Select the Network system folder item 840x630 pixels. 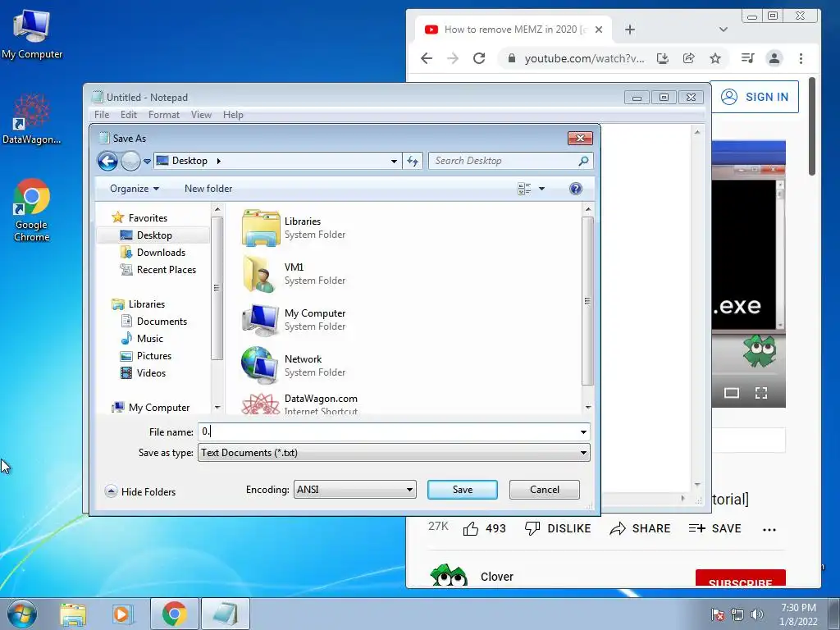coord(294,366)
